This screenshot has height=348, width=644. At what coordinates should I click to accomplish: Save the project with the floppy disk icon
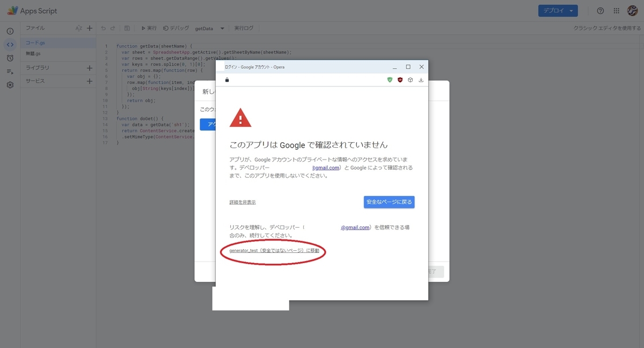(x=127, y=28)
